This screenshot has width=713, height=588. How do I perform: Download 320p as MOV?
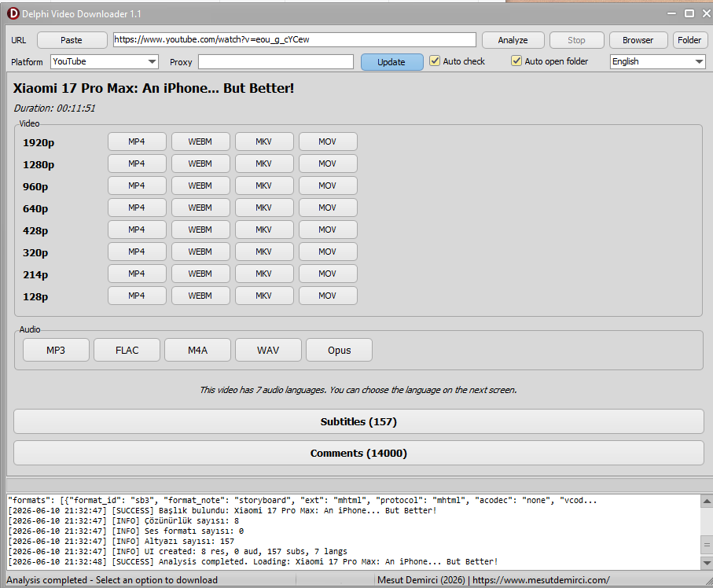(x=328, y=252)
